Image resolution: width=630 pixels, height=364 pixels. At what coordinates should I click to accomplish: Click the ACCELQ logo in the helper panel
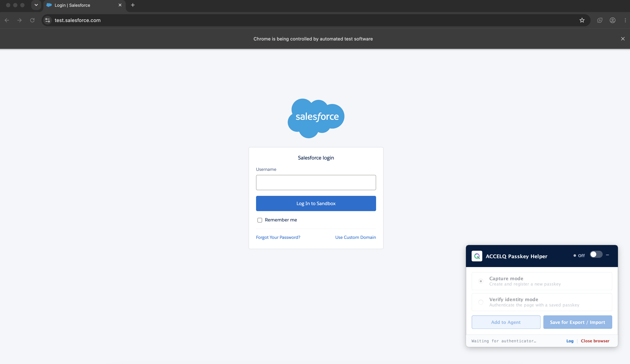tap(477, 256)
